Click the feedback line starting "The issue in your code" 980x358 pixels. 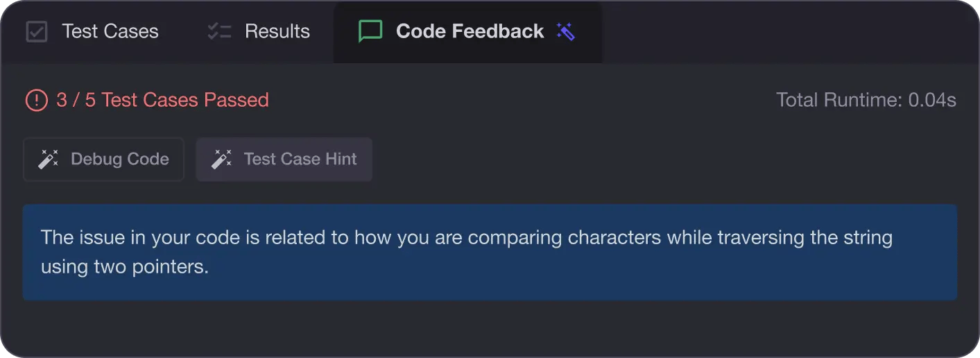[x=466, y=238]
